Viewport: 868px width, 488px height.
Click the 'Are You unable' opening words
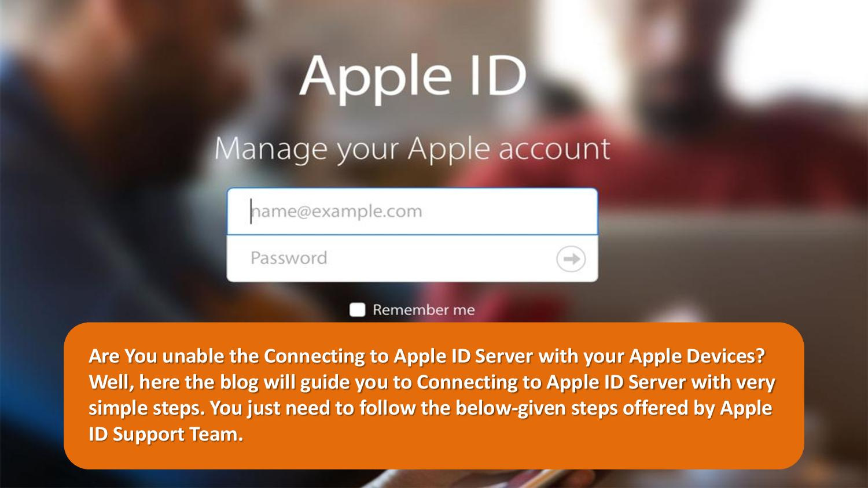(x=156, y=356)
